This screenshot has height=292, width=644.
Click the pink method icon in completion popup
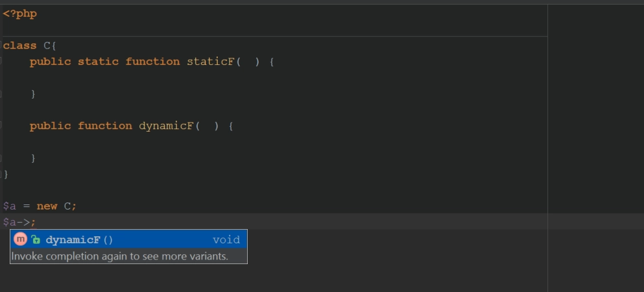(x=19, y=239)
